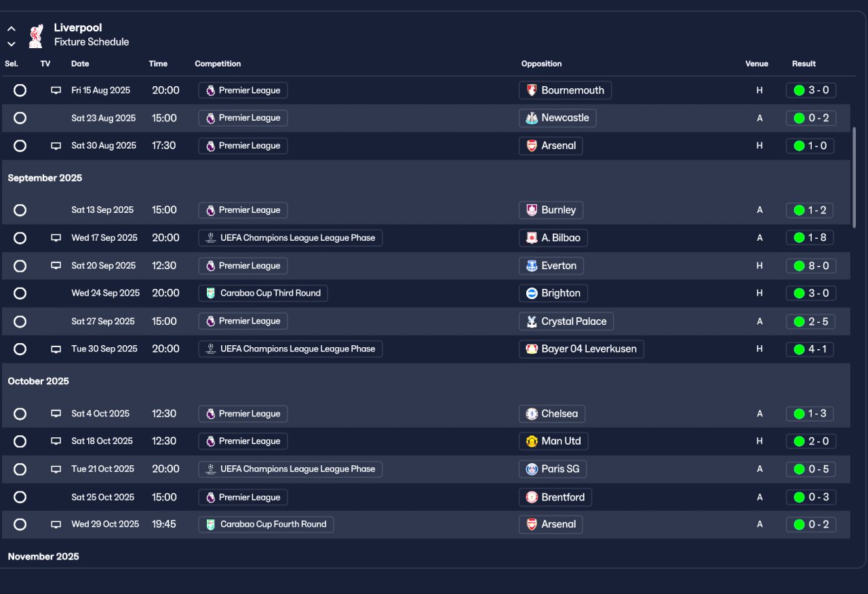Sort by the Competition column header
This screenshot has height=594, width=868.
(218, 64)
